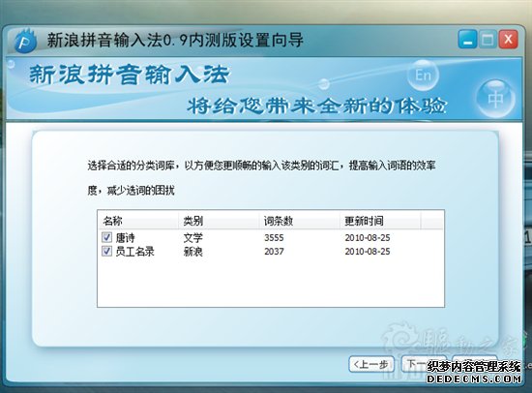This screenshot has height=393, width=532.
Task: Sort list by 类别 column header
Action: click(219, 221)
